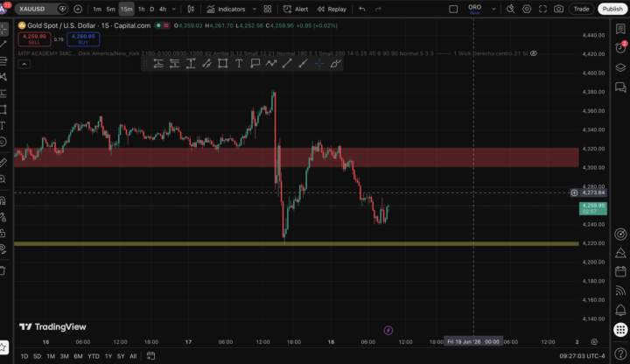Select the Callout tool in floating toolbar
The width and height of the screenshot is (630, 364).
pyautogui.click(x=255, y=64)
